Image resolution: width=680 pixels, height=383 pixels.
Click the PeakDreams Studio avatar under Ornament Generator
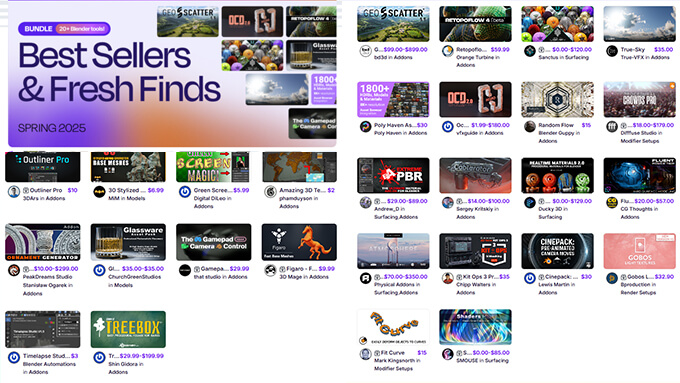[14, 270]
